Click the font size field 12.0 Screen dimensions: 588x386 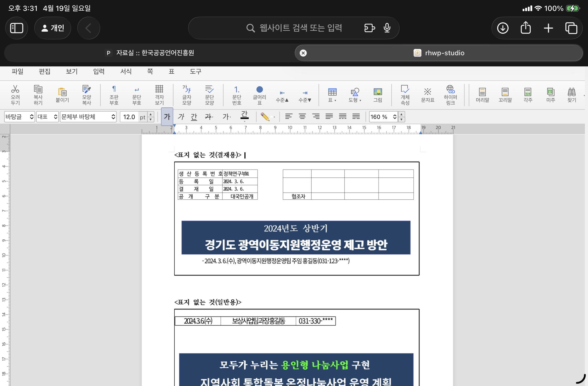(129, 117)
